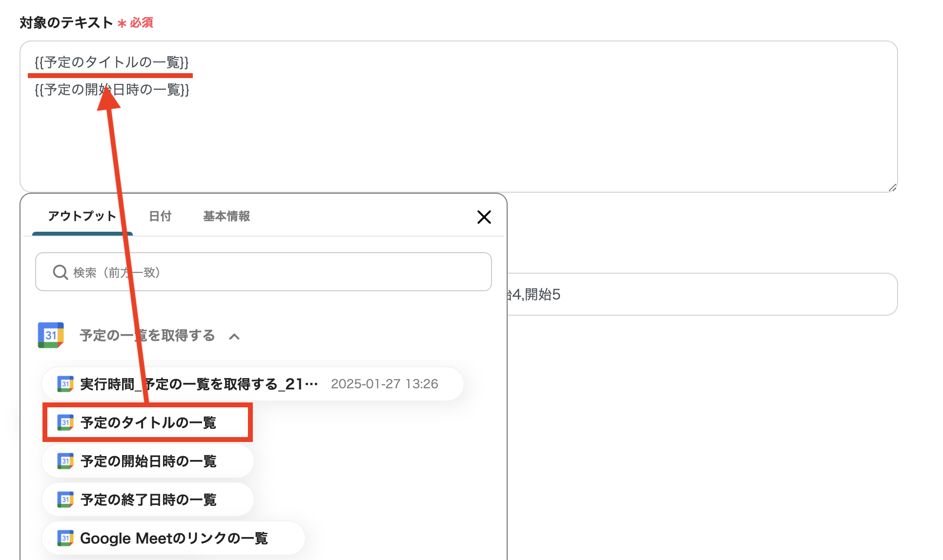Click inside the 対象のテキスト text area
The width and height of the screenshot is (943, 560).
pyautogui.click(x=439, y=137)
